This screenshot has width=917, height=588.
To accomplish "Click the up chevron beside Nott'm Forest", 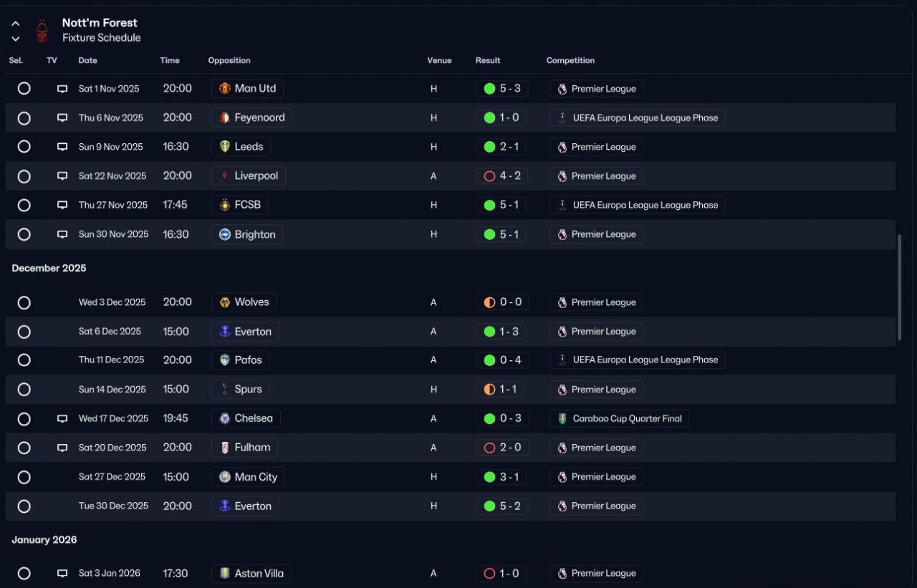I will 16,24.
